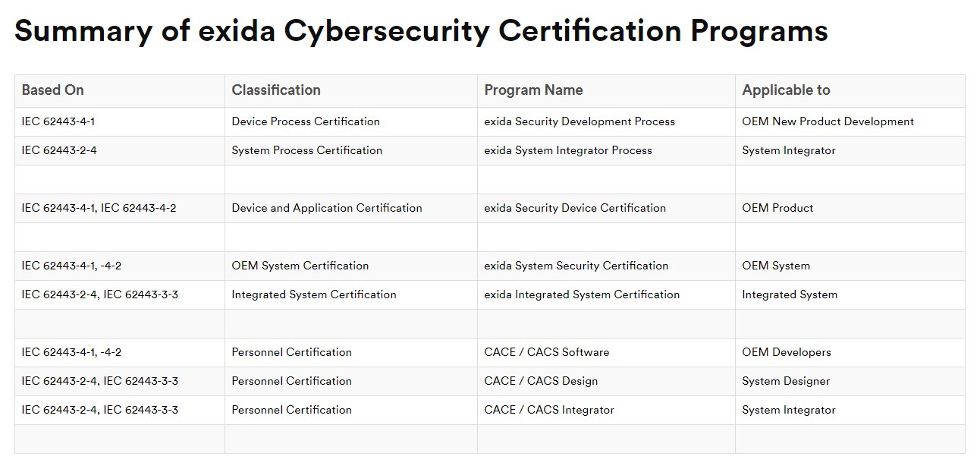The width and height of the screenshot is (980, 466).
Task: Select the 'Applicable to' column header
Action: [850, 90]
